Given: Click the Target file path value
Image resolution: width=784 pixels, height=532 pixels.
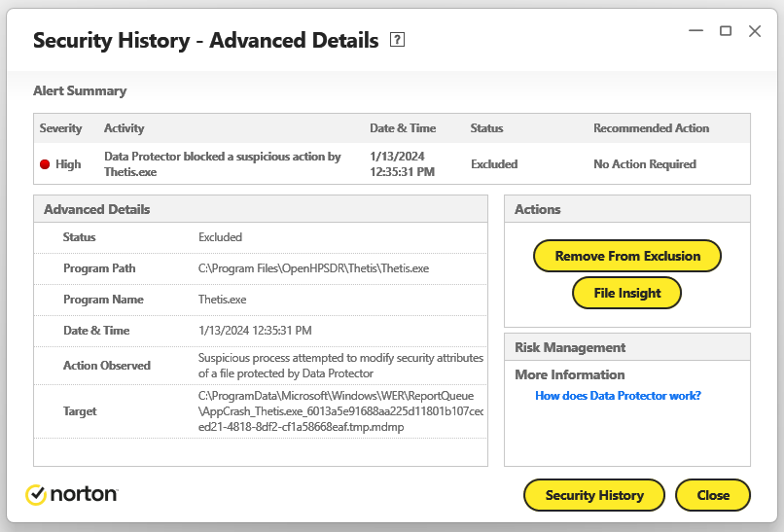Looking at the screenshot, I should click(x=340, y=411).
